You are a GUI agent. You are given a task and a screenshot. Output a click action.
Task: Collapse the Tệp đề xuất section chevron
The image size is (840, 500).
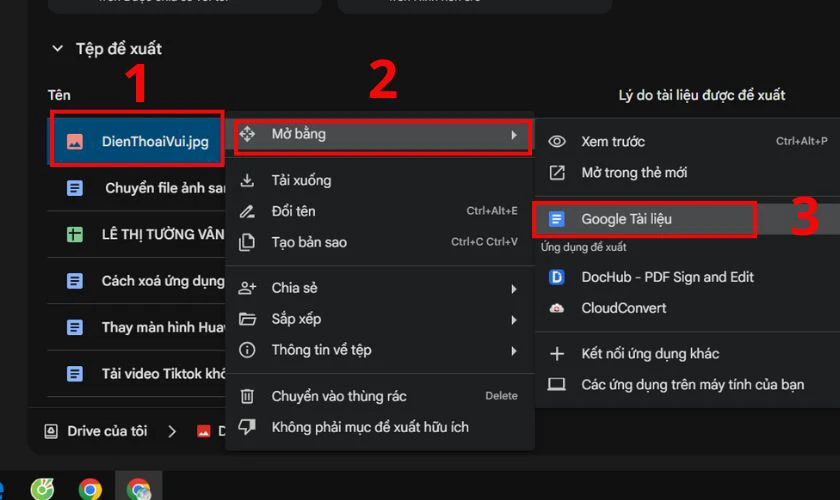coord(57,49)
